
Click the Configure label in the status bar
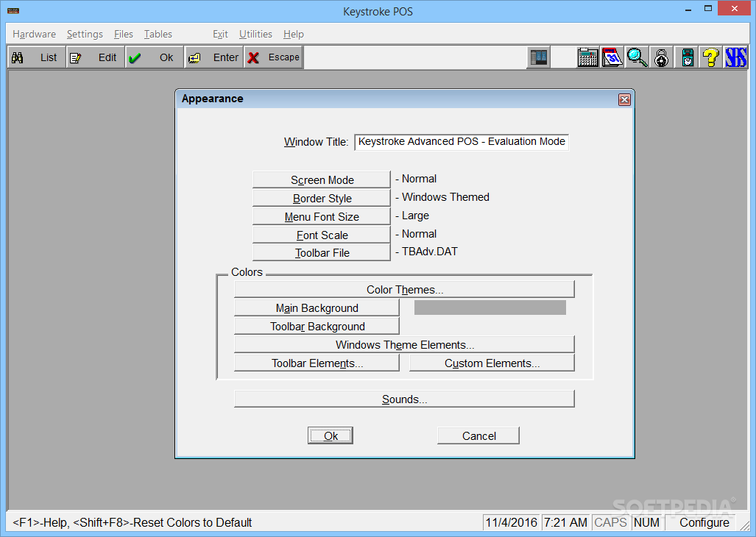click(704, 522)
